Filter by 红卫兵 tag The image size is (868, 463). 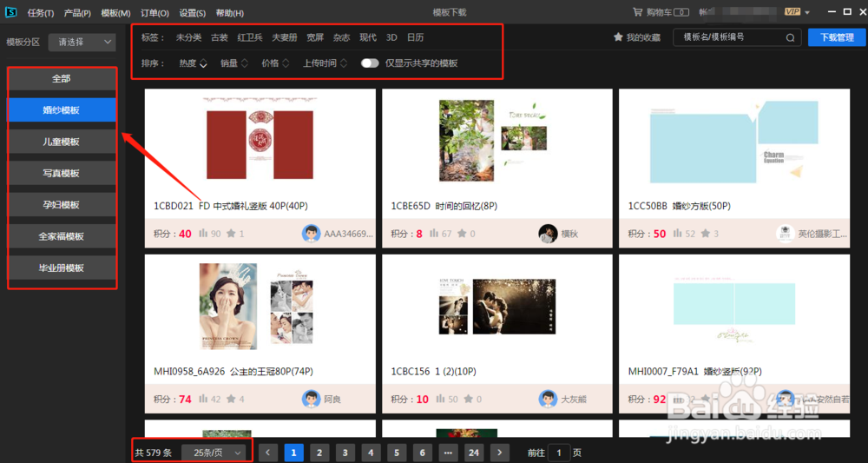click(250, 37)
